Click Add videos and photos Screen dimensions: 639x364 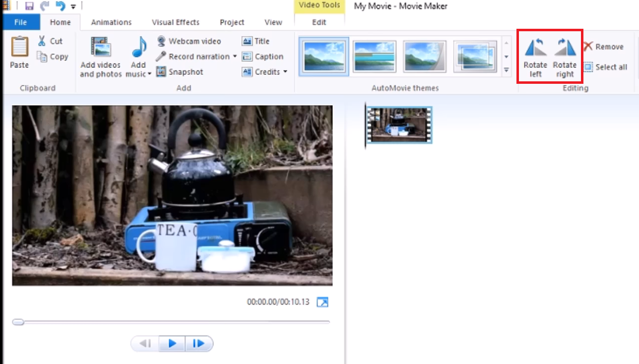point(100,56)
